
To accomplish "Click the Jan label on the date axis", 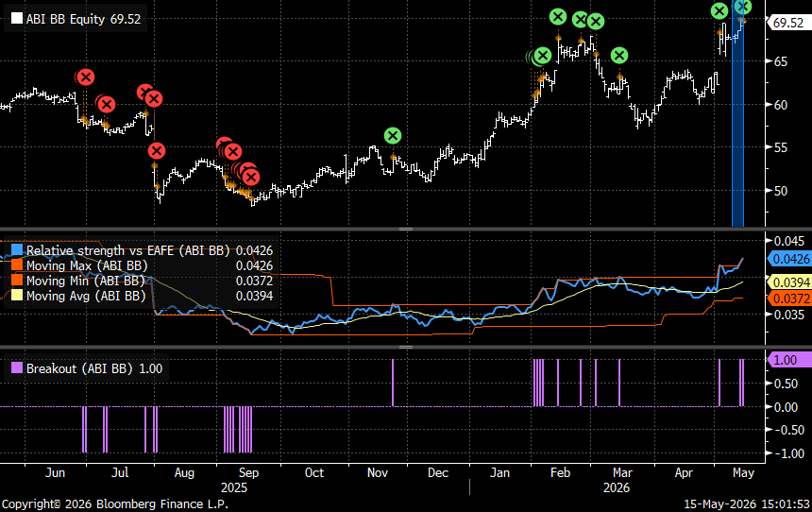I will coord(499,472).
